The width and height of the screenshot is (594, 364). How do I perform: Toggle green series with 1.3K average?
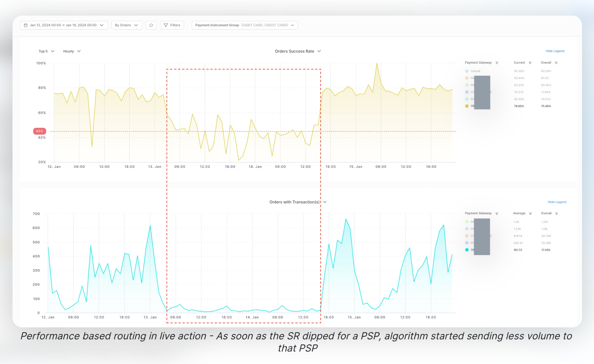click(467, 222)
